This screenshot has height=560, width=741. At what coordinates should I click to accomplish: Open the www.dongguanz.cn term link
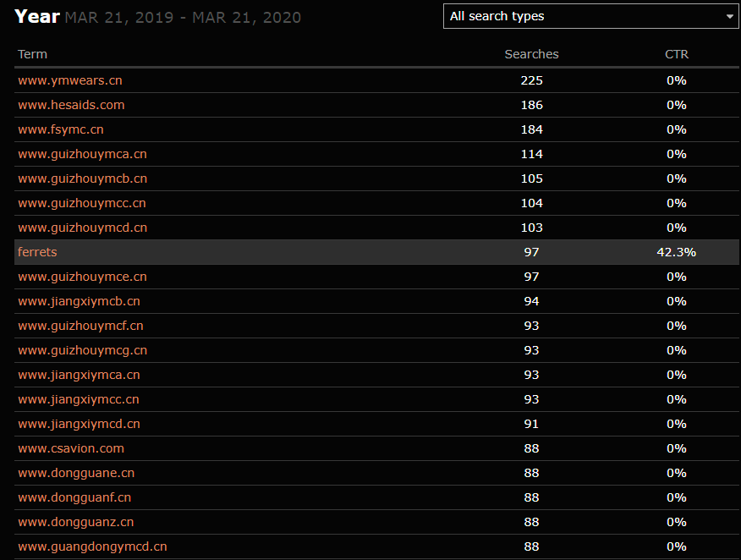point(75,522)
